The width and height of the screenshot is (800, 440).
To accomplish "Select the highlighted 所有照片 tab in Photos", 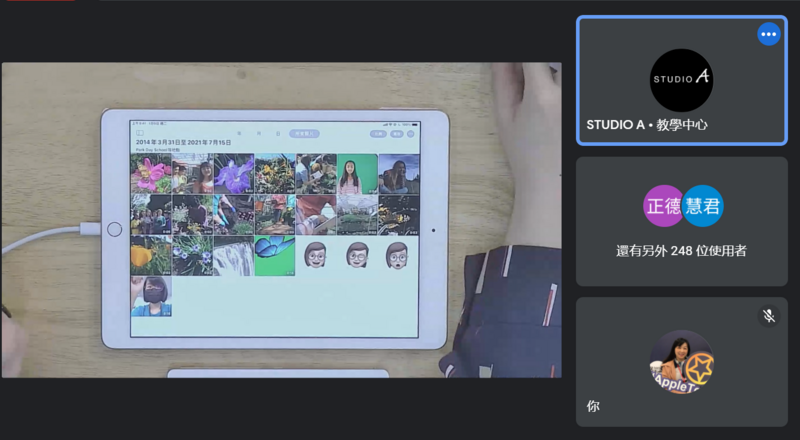I will [x=304, y=133].
